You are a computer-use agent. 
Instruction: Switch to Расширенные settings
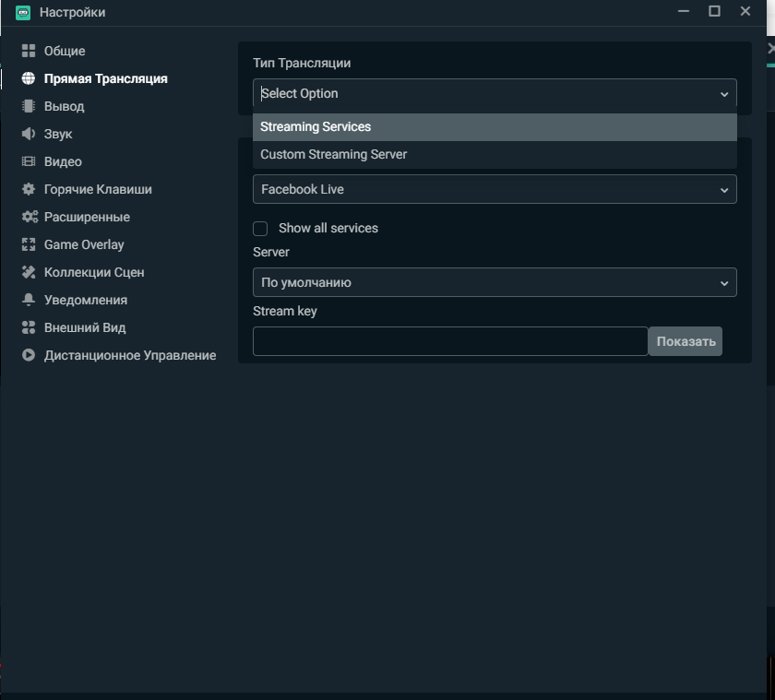87,217
